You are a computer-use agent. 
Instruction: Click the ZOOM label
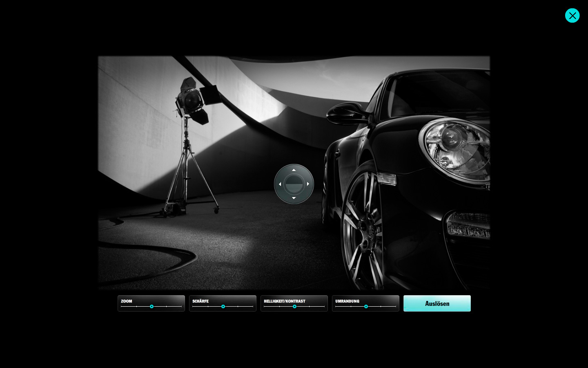tap(127, 301)
